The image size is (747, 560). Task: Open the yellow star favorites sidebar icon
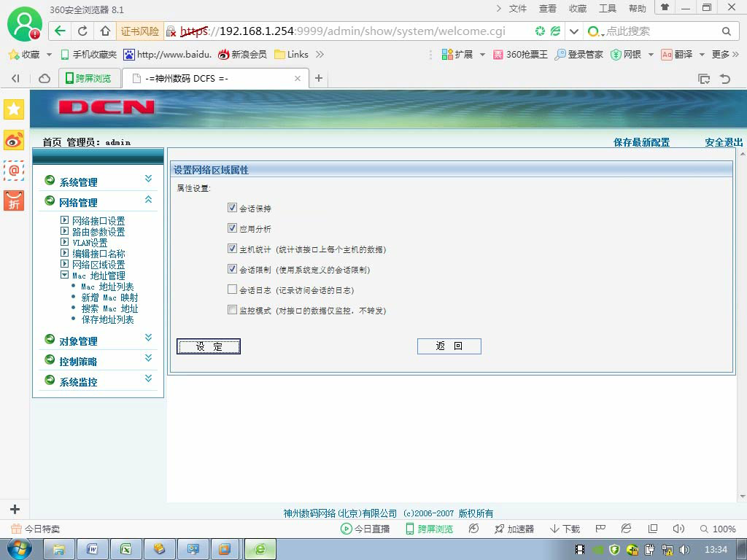click(14, 109)
